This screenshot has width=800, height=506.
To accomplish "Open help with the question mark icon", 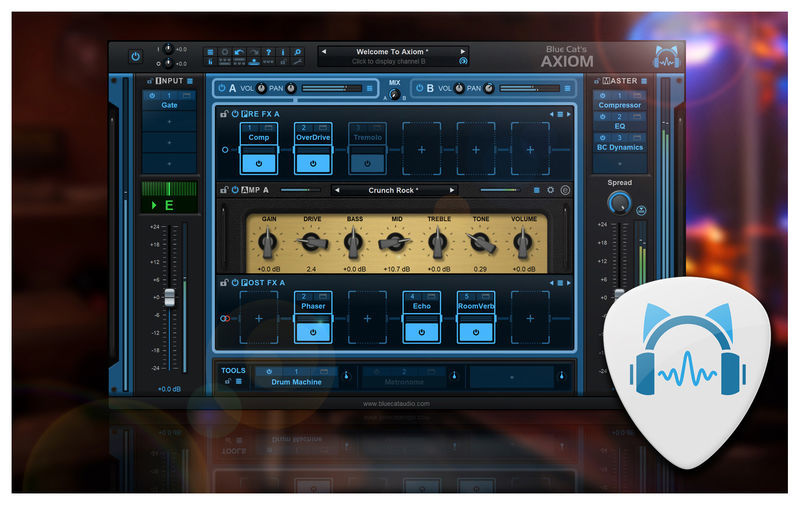I will (x=268, y=52).
